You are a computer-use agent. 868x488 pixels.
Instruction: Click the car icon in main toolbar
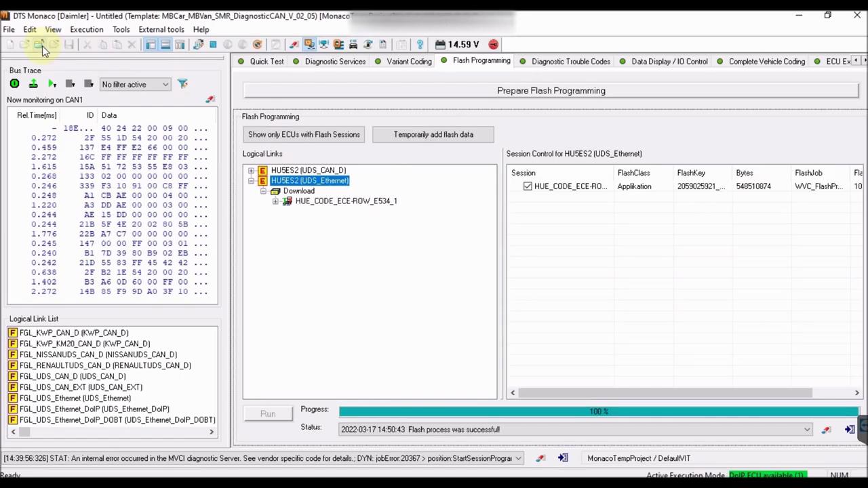click(x=353, y=45)
